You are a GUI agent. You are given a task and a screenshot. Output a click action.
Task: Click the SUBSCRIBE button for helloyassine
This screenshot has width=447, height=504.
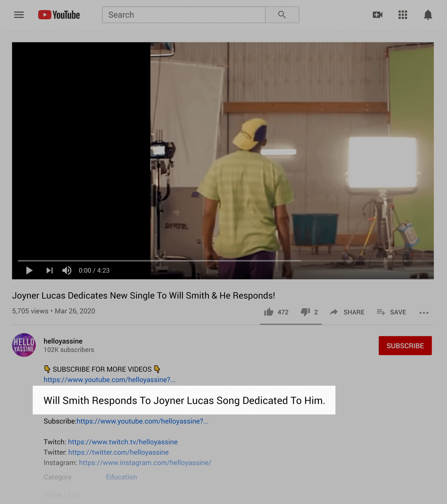405,345
